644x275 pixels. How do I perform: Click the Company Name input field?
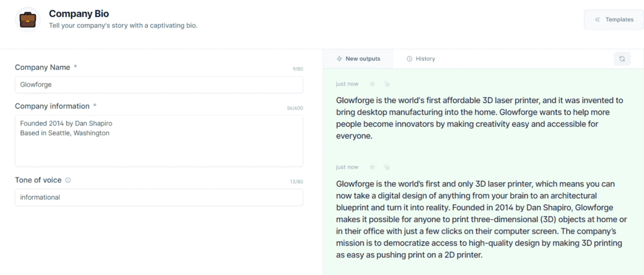tap(159, 85)
